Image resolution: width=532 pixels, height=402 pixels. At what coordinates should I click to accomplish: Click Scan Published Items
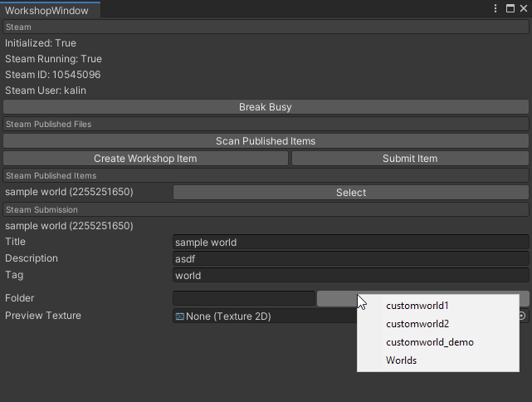tap(266, 141)
